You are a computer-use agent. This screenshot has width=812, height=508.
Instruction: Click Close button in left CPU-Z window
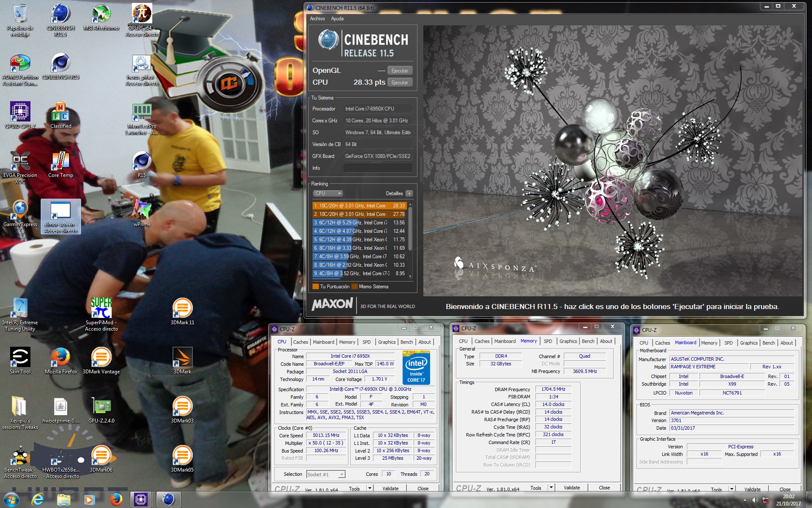pyautogui.click(x=423, y=488)
